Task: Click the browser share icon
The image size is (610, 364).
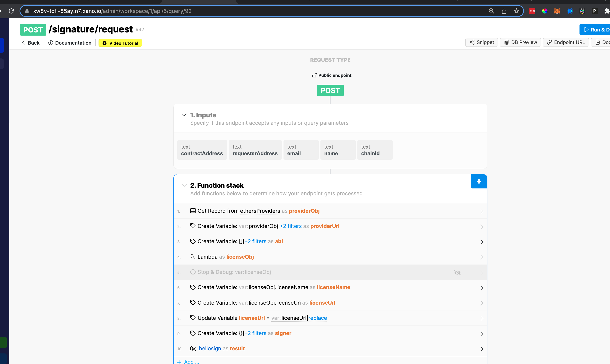Action: tap(504, 11)
